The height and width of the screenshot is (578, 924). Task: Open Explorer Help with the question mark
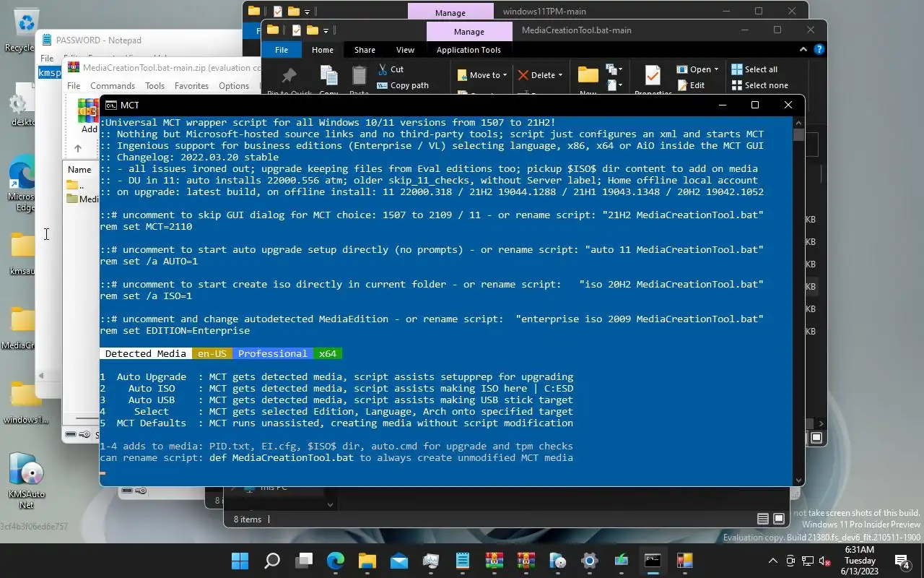(x=819, y=50)
